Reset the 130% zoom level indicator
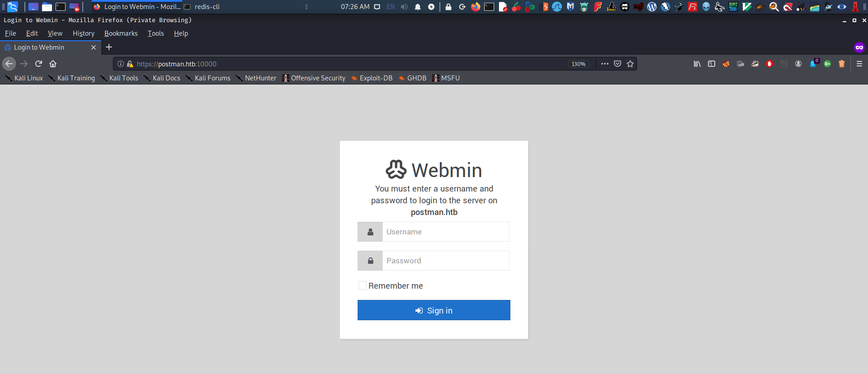The height and width of the screenshot is (374, 868). coord(579,64)
